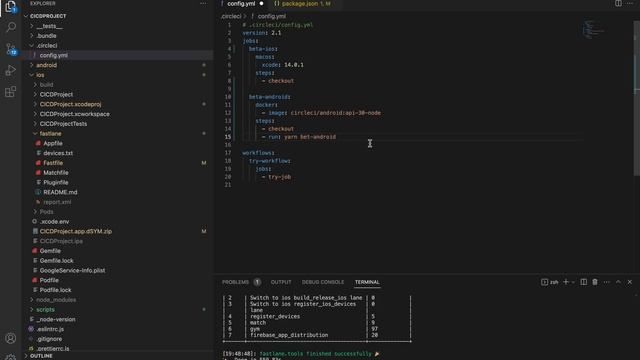640x360 pixels.
Task: Open config.yml in the file tree
Action: coord(53,55)
